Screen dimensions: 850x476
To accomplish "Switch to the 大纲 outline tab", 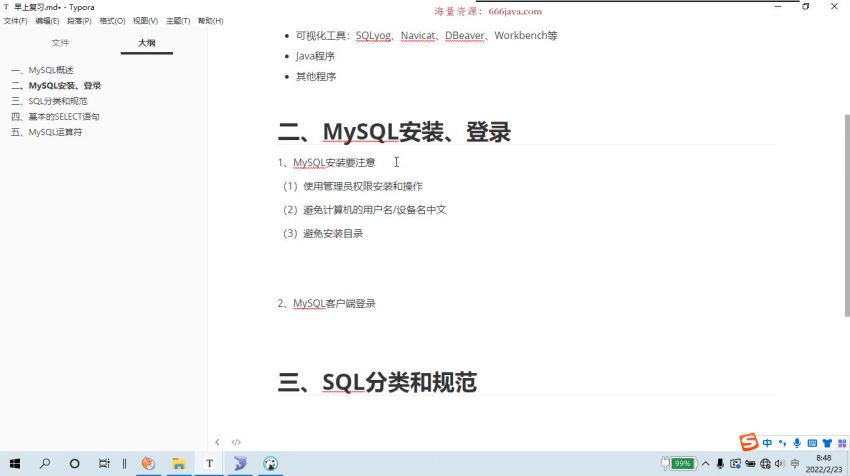I will point(146,42).
